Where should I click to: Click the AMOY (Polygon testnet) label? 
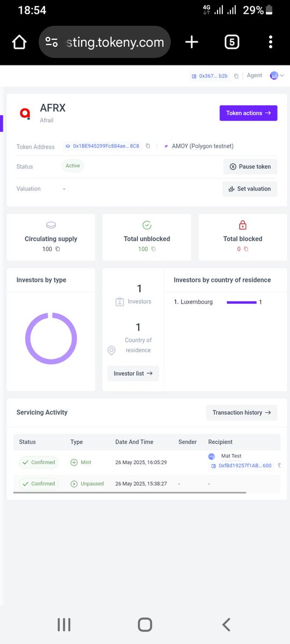(x=202, y=146)
